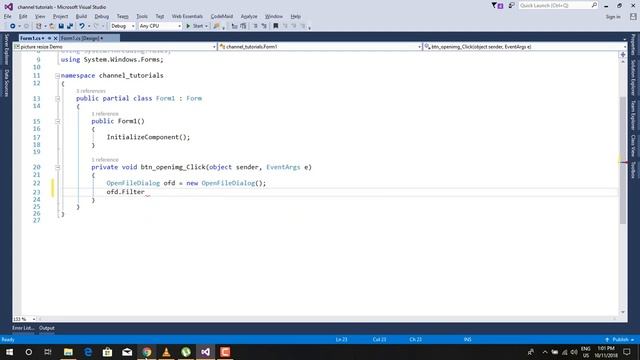Screen dimensions: 640x360
Task: Open VLC media player from the taskbar
Action: (x=167, y=352)
